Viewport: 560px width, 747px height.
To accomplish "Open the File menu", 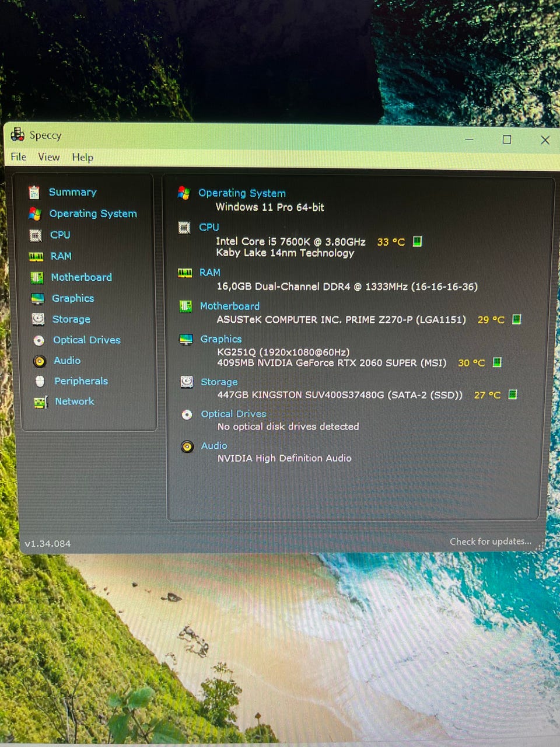I will pos(18,157).
